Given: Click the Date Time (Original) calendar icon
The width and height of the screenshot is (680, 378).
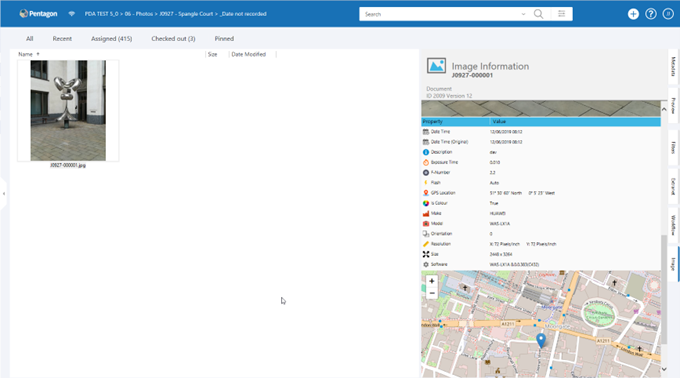Looking at the screenshot, I should point(426,142).
